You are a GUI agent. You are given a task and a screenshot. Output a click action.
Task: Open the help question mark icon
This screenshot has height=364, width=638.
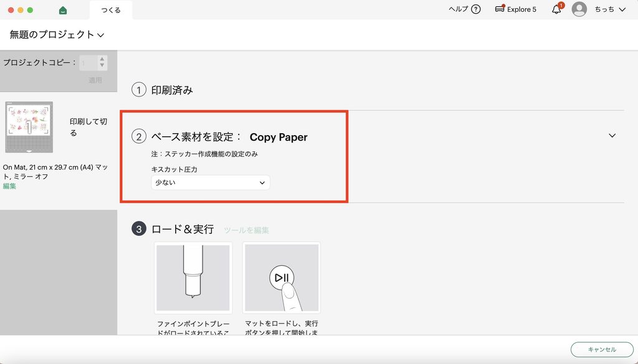475,9
